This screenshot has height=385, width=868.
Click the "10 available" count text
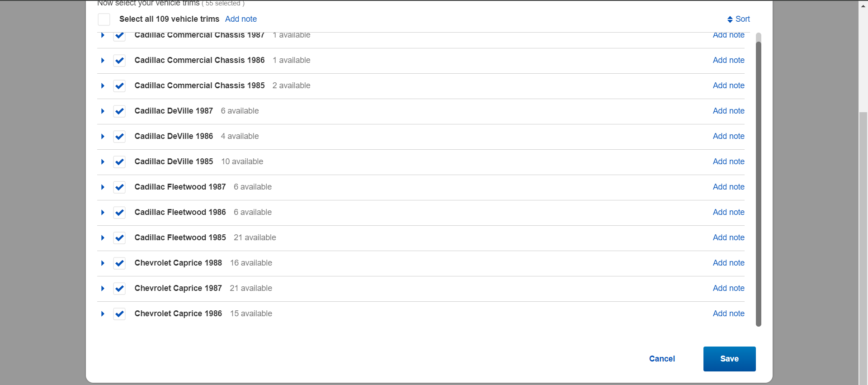pos(242,162)
